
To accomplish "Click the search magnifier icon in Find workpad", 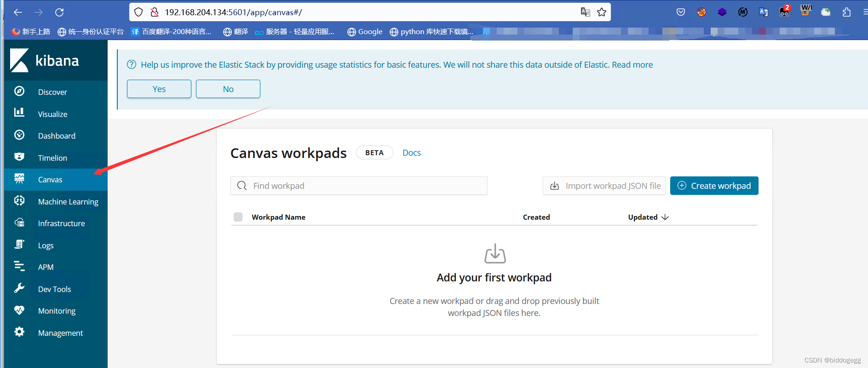I will pyautogui.click(x=242, y=186).
